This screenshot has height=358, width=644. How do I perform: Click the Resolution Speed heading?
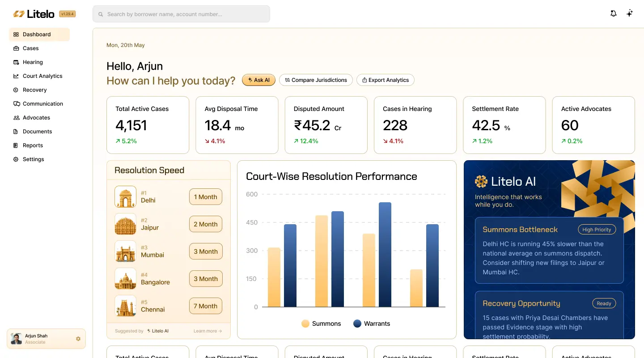[149, 170]
